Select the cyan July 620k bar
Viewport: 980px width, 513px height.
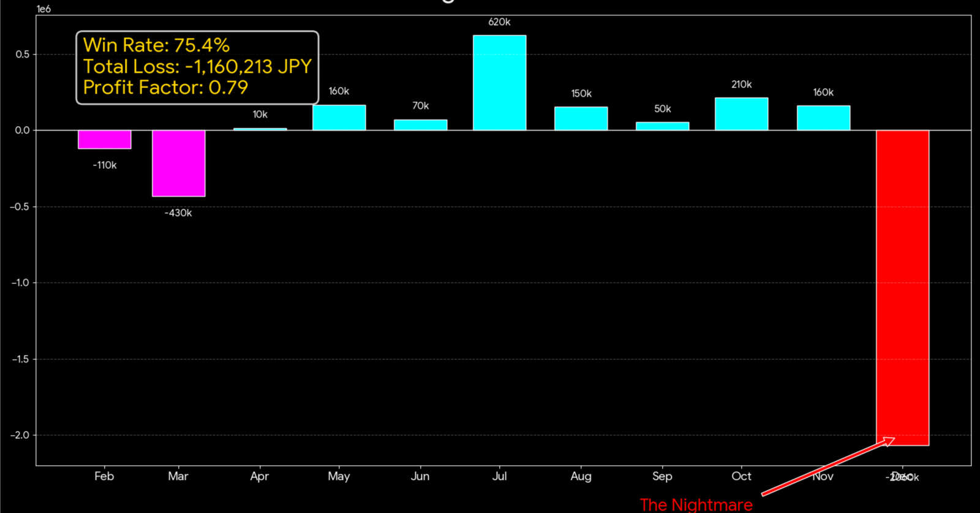(499, 83)
